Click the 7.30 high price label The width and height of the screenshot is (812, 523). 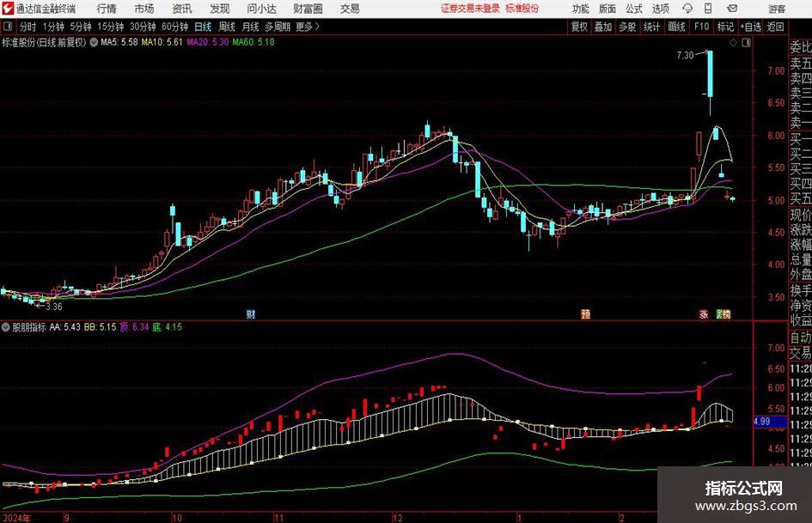[685, 56]
